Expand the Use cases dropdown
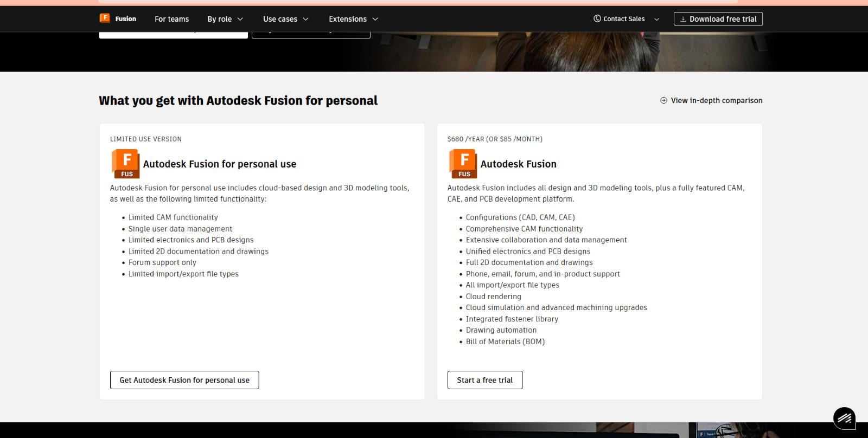The image size is (868, 438). coord(286,19)
